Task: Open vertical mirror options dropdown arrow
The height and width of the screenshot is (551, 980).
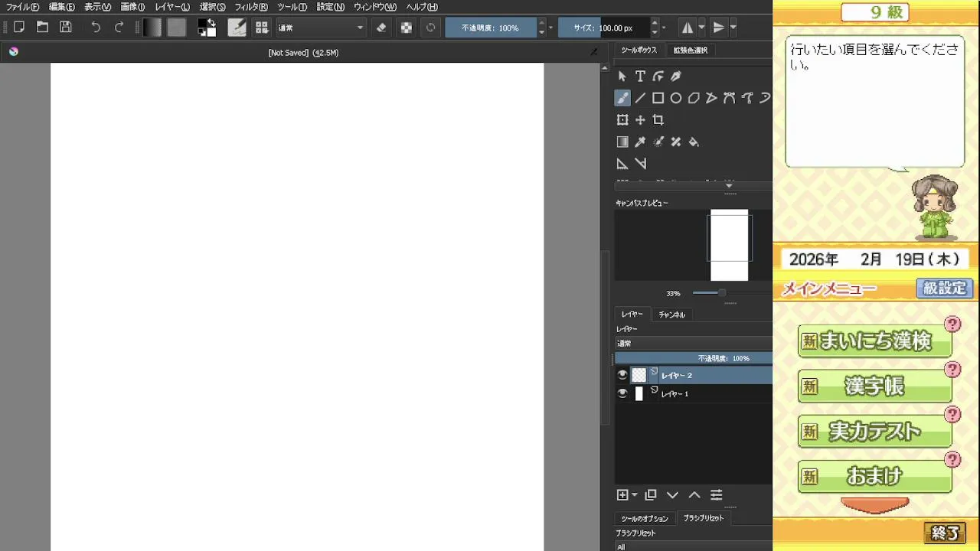Action: [x=733, y=28]
